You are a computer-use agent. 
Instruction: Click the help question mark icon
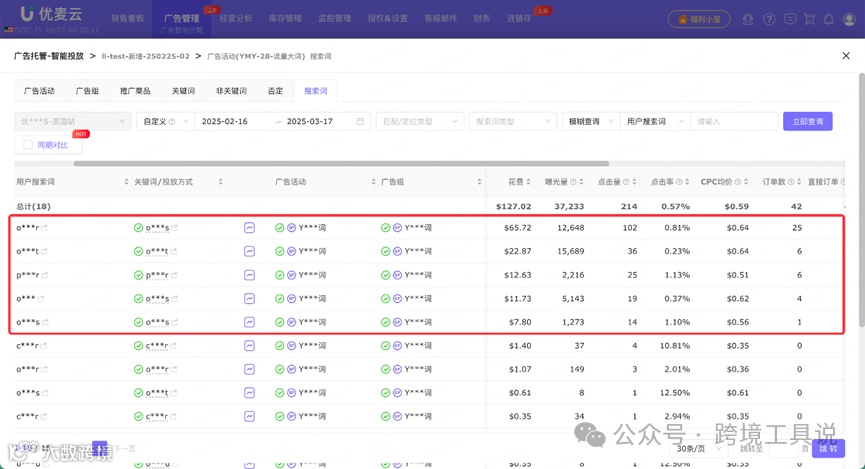[769, 19]
